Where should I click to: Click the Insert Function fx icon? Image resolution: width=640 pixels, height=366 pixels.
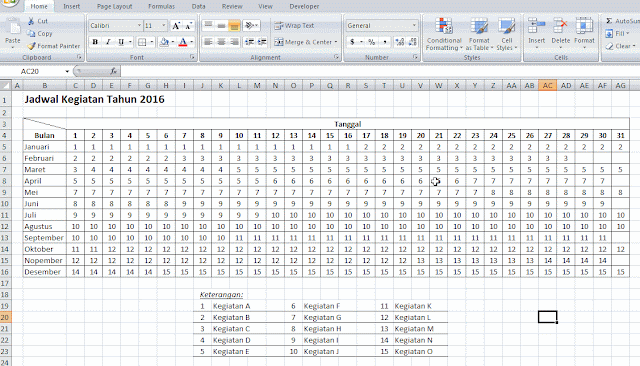[113, 71]
